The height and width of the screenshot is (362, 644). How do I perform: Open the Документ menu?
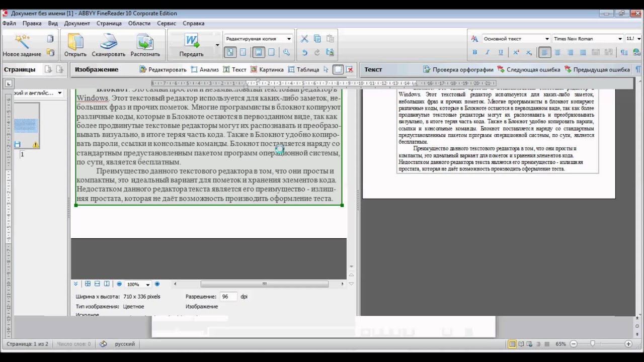(x=77, y=23)
